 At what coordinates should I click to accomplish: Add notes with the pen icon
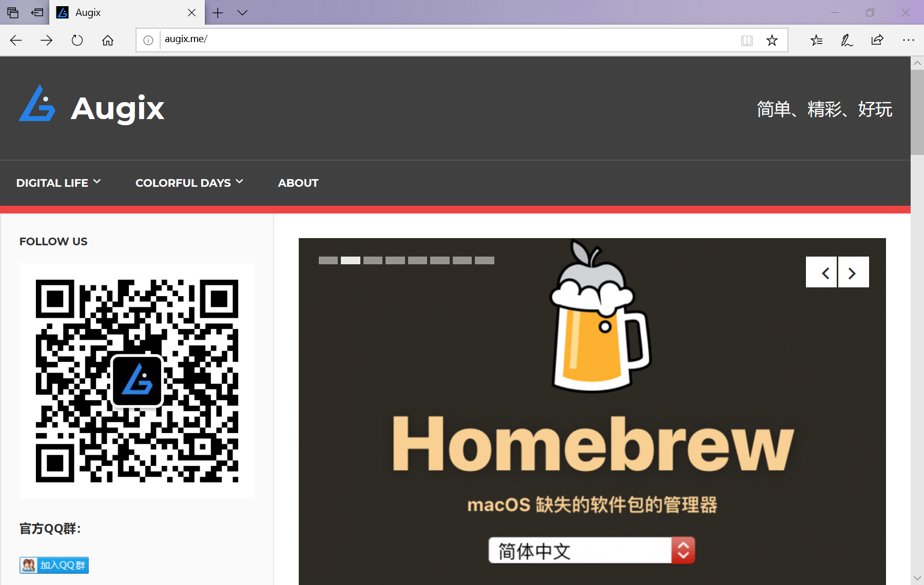847,40
